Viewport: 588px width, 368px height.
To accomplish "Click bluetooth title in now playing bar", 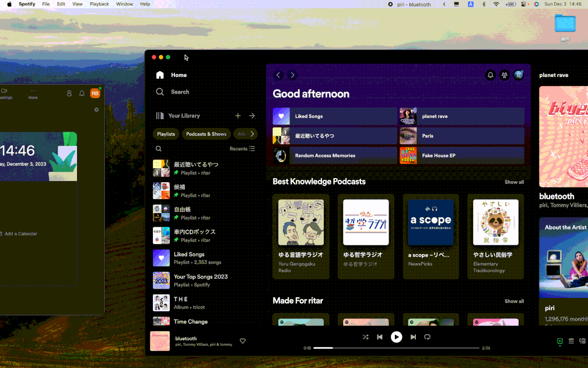I will tap(185, 338).
